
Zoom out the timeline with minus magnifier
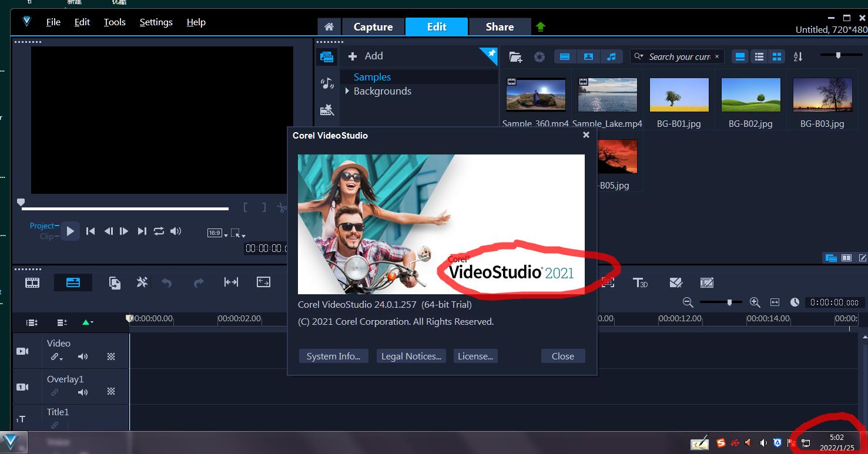(x=688, y=302)
